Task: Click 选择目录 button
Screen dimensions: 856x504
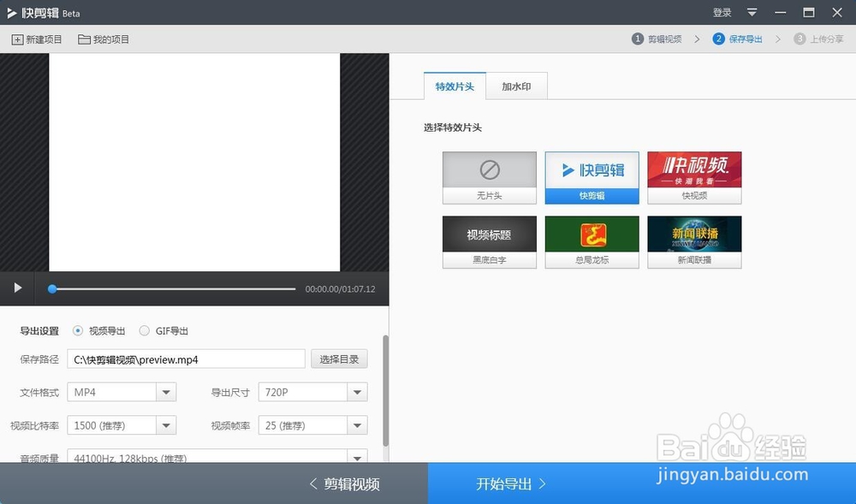Action: [x=339, y=359]
